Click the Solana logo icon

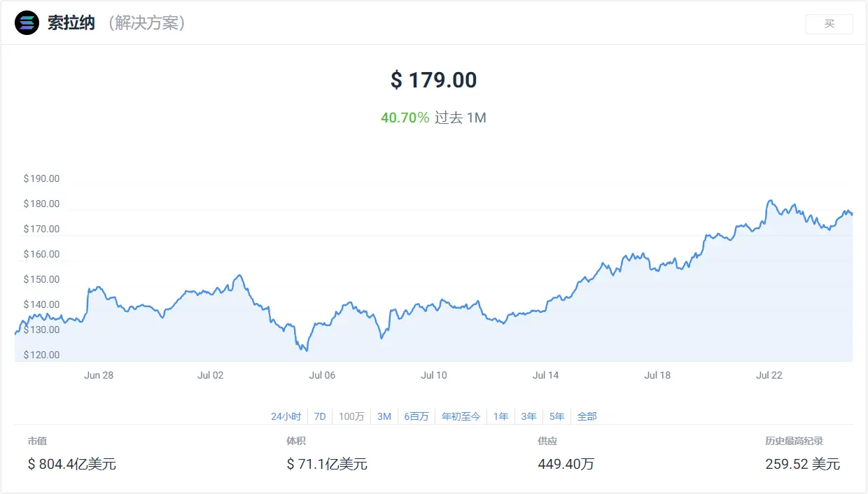(27, 23)
